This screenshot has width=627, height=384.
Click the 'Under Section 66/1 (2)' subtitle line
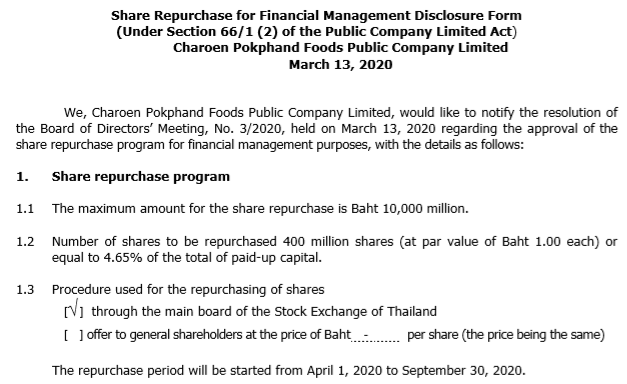click(316, 32)
